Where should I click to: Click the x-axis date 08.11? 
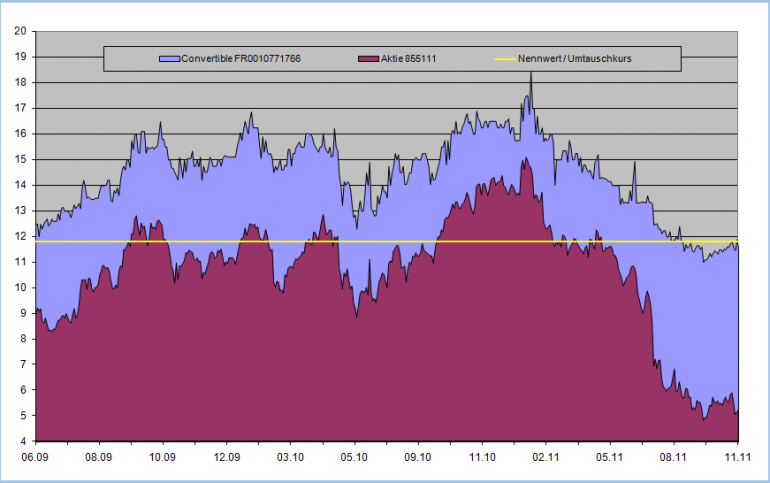[x=673, y=457]
